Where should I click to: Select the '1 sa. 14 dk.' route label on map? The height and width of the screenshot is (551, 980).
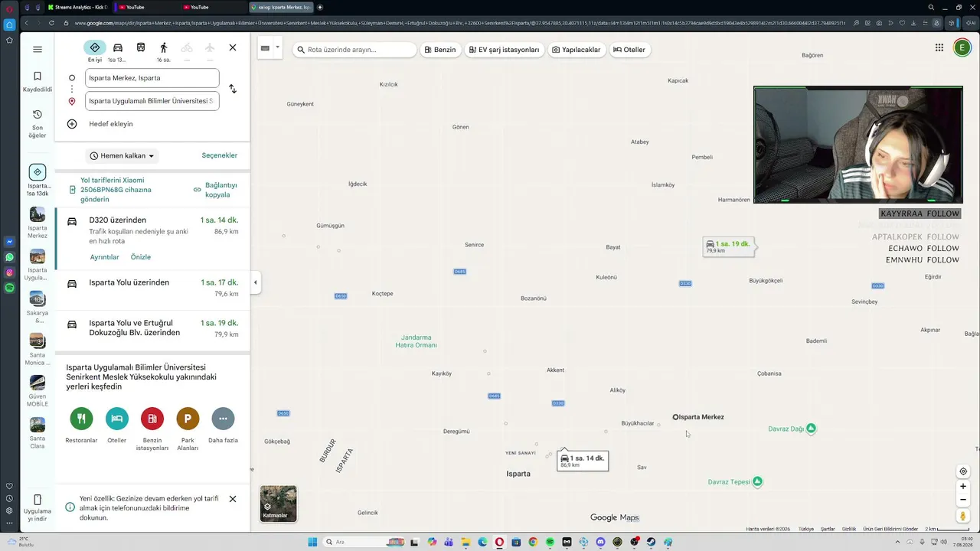(583, 460)
